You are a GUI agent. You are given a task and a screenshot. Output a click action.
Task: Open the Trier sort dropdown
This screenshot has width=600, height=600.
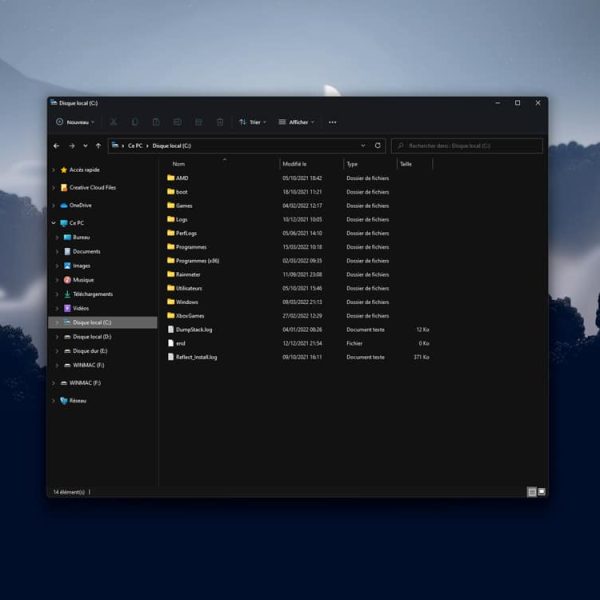point(253,122)
